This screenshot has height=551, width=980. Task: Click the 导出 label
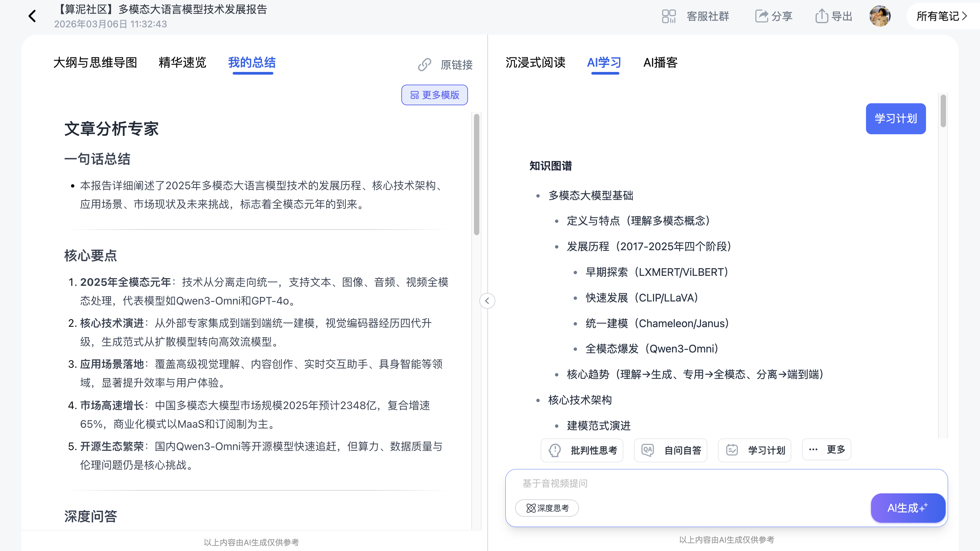(x=842, y=16)
